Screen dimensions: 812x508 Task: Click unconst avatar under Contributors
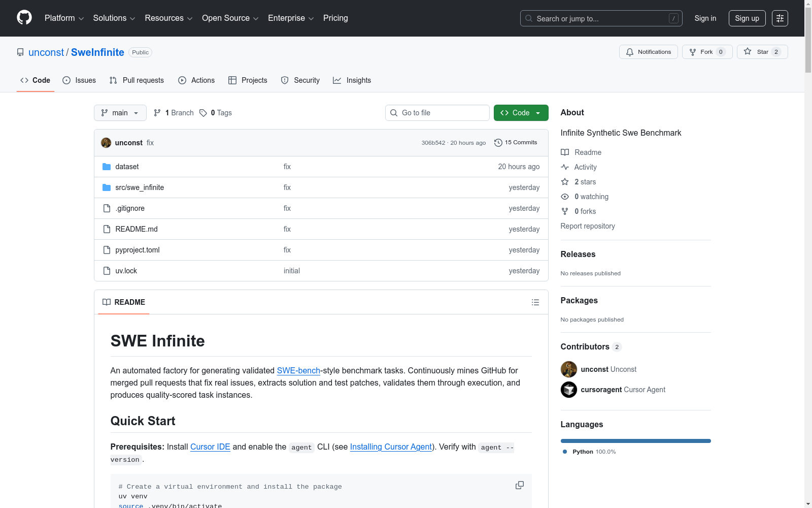click(x=569, y=369)
